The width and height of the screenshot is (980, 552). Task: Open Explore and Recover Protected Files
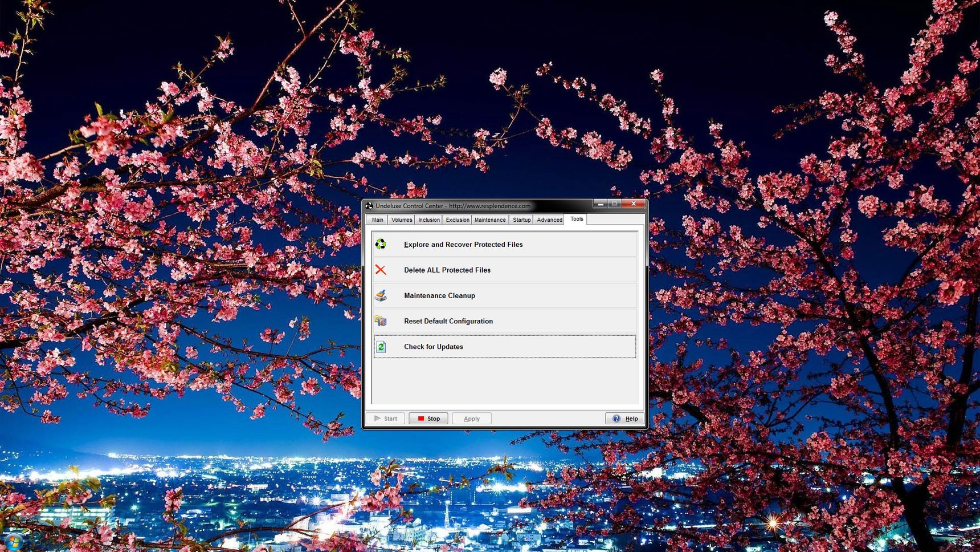click(x=505, y=244)
